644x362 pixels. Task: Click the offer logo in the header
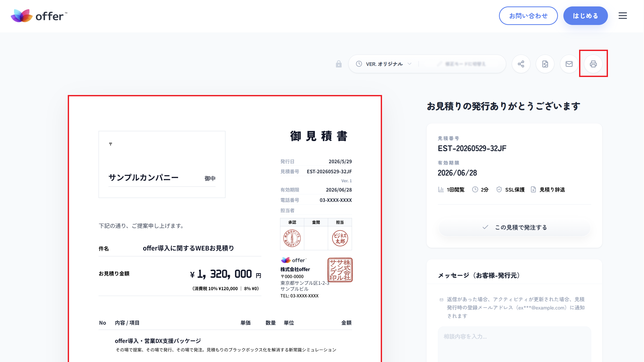click(39, 16)
